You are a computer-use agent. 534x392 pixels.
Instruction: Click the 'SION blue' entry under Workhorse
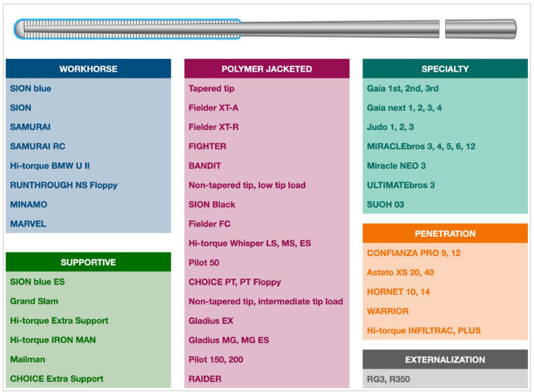[x=31, y=89]
